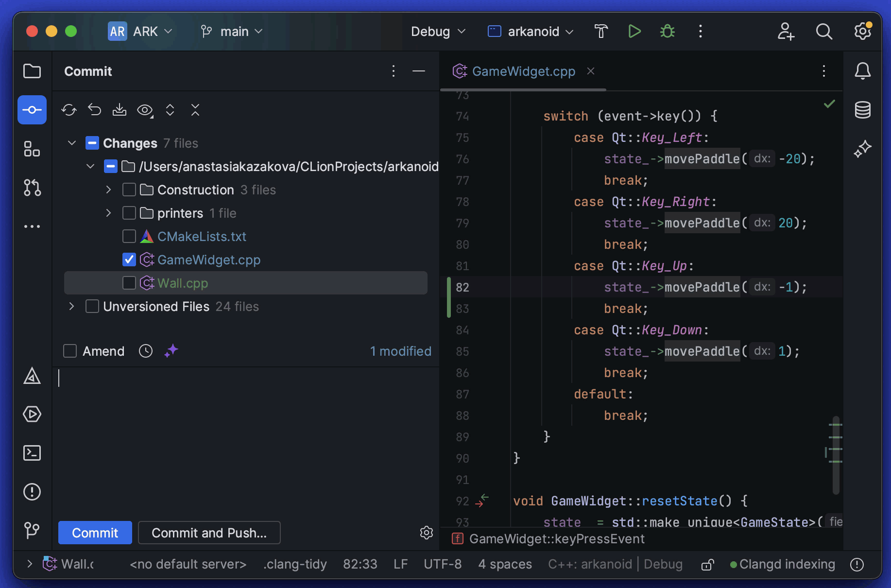Click the Commit and Push button
This screenshot has height=588, width=891.
(209, 533)
